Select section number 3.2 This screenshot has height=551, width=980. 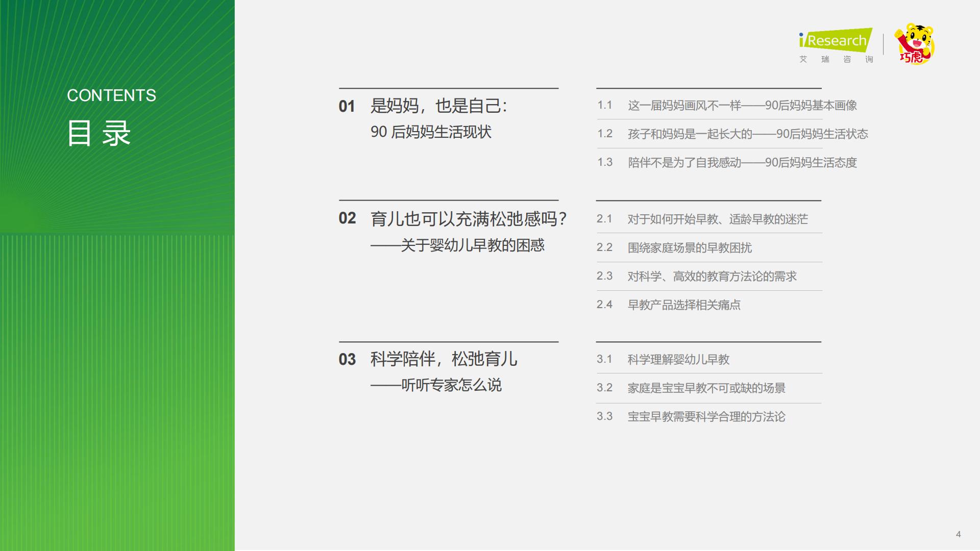coord(604,388)
